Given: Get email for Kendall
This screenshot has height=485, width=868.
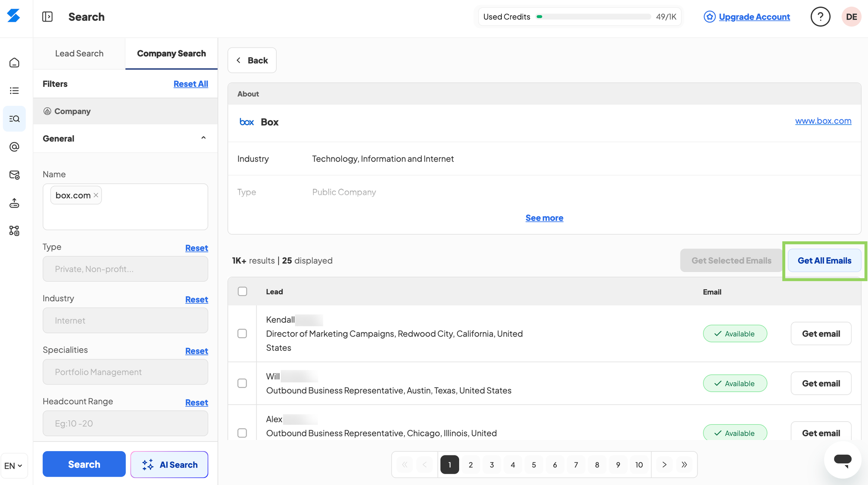Looking at the screenshot, I should [821, 333].
